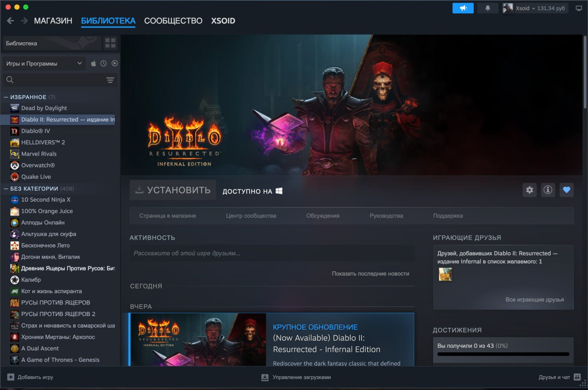Viewport: 588px width, 390px height.
Task: Open game properties settings gear
Action: pyautogui.click(x=529, y=190)
